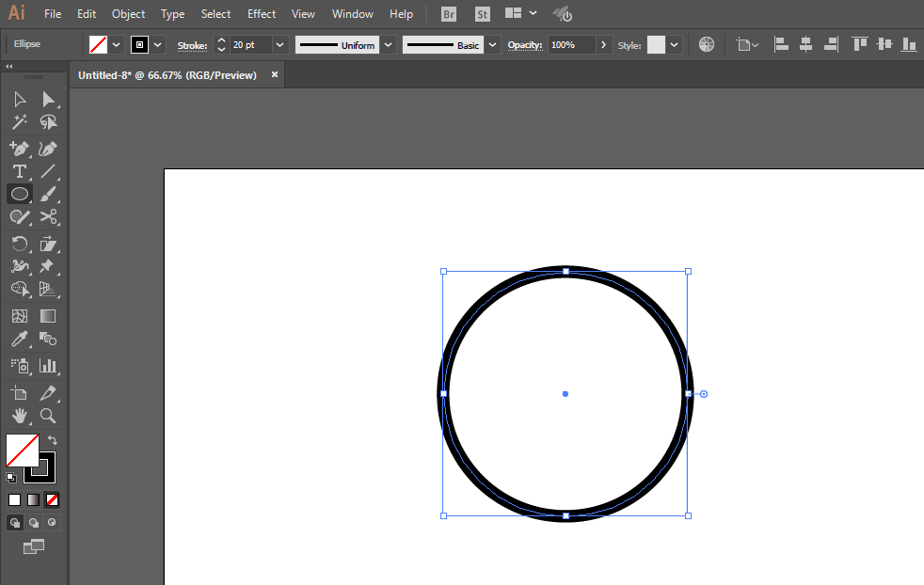Activate the Eyedropper tool
This screenshot has width=924, height=585.
pyautogui.click(x=20, y=340)
